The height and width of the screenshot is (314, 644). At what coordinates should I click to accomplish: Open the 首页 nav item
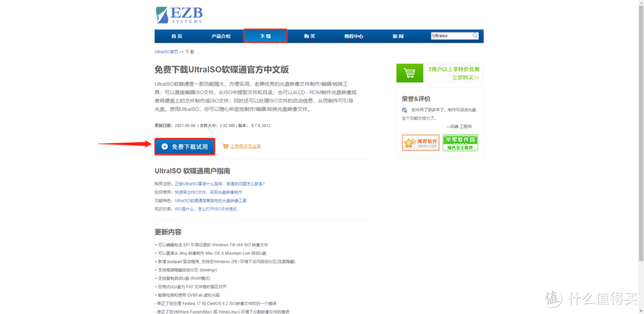coord(177,36)
